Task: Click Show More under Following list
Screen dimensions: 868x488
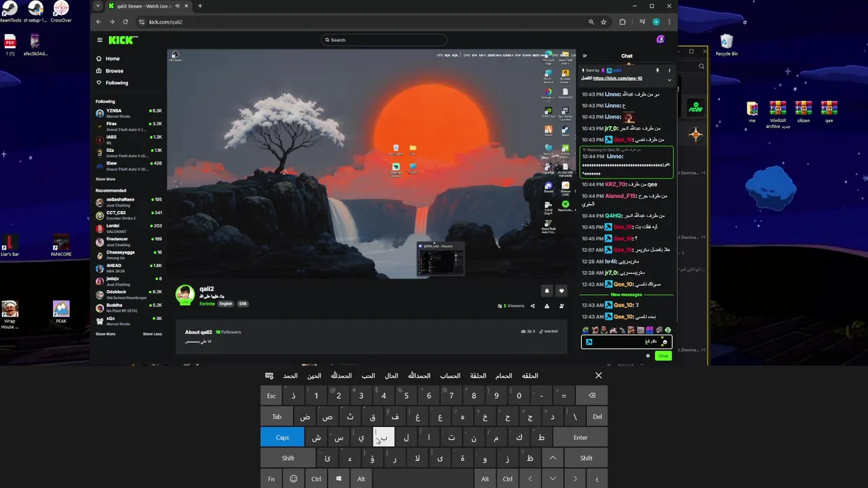Action: click(x=105, y=179)
